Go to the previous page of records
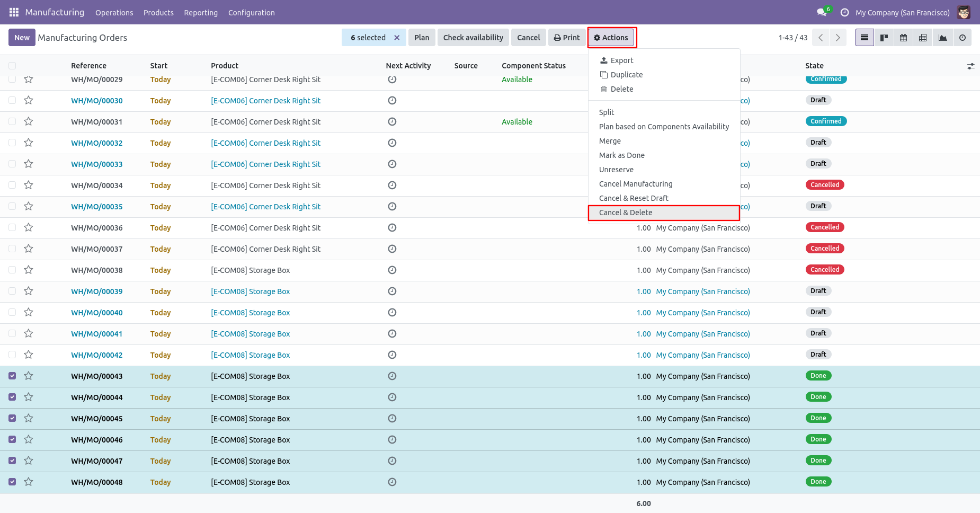 point(821,38)
